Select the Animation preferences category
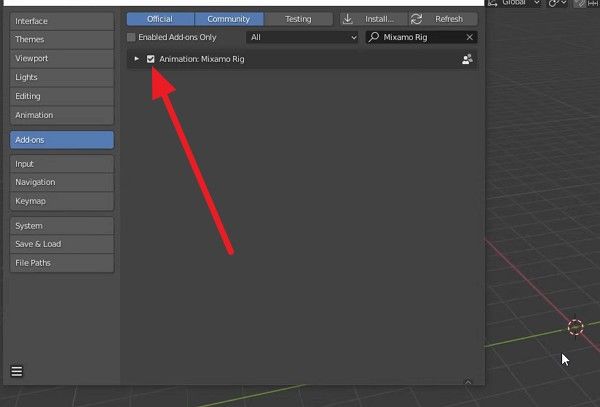 (x=62, y=115)
